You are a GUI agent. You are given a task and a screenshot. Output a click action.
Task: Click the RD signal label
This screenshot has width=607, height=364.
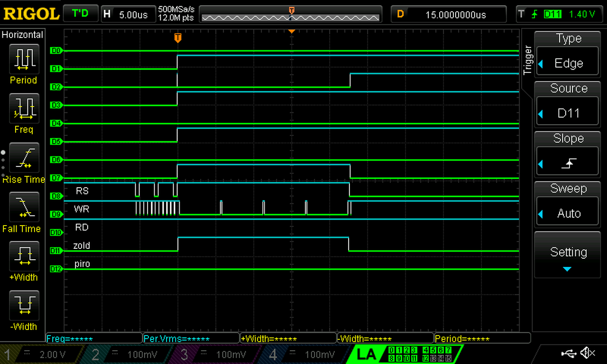82,227
